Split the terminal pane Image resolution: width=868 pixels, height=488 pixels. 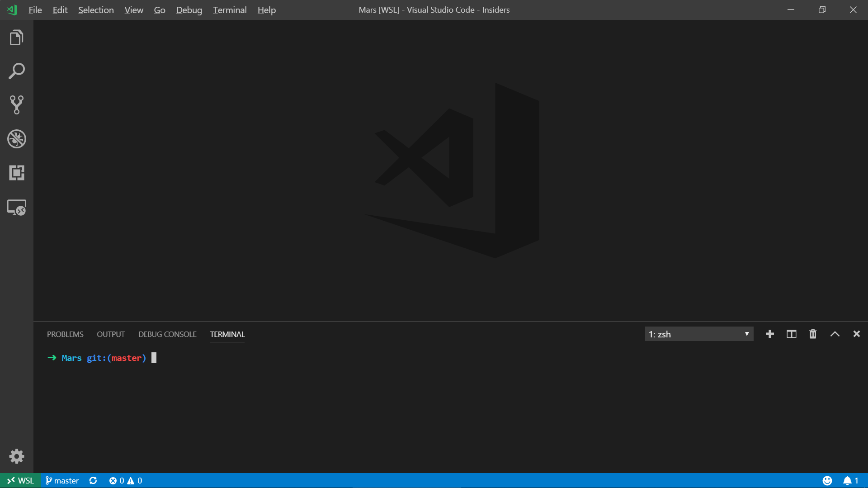791,334
